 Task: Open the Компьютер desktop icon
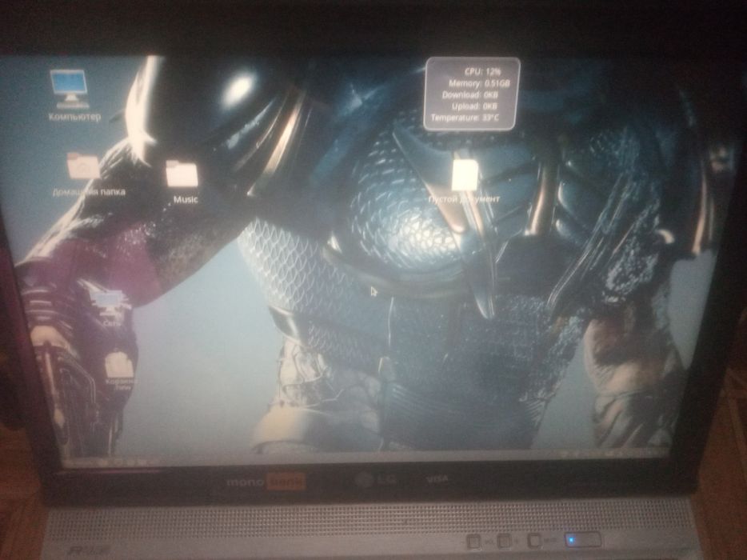click(x=70, y=89)
